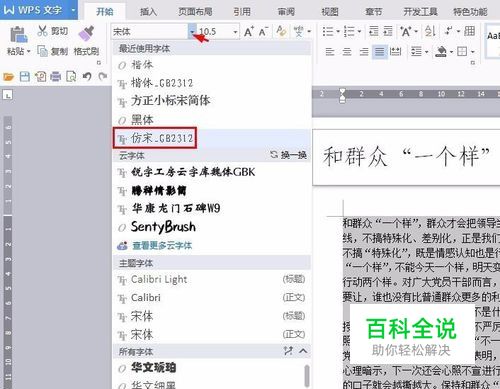Open the font size dropdown
This screenshot has height=389, width=500.
coord(235,32)
